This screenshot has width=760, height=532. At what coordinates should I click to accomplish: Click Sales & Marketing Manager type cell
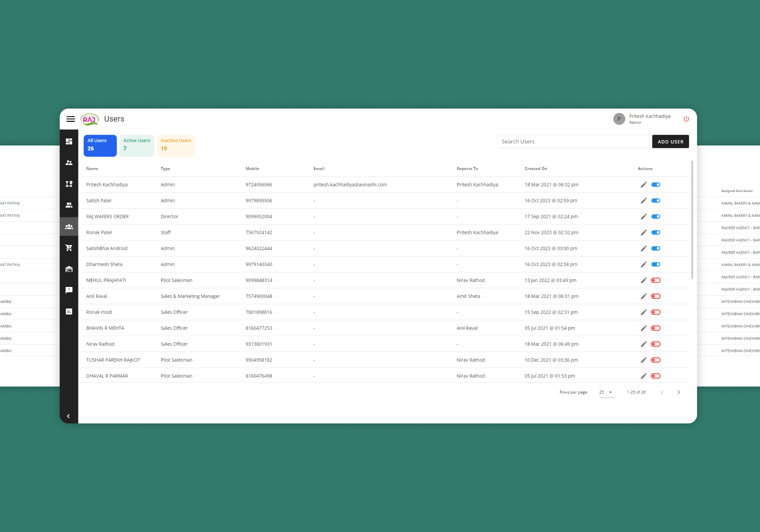click(190, 296)
